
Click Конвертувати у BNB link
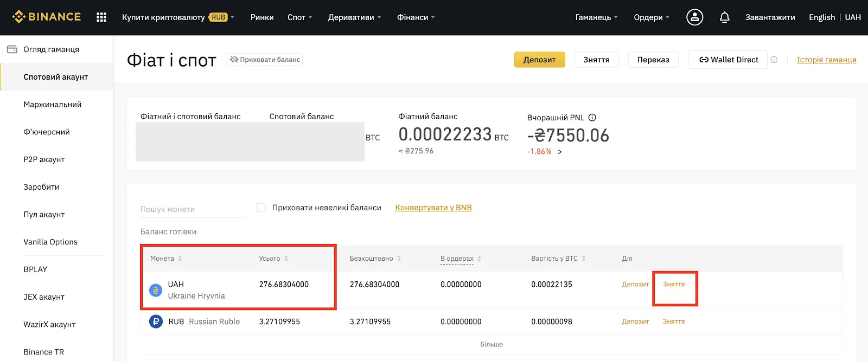tap(433, 208)
